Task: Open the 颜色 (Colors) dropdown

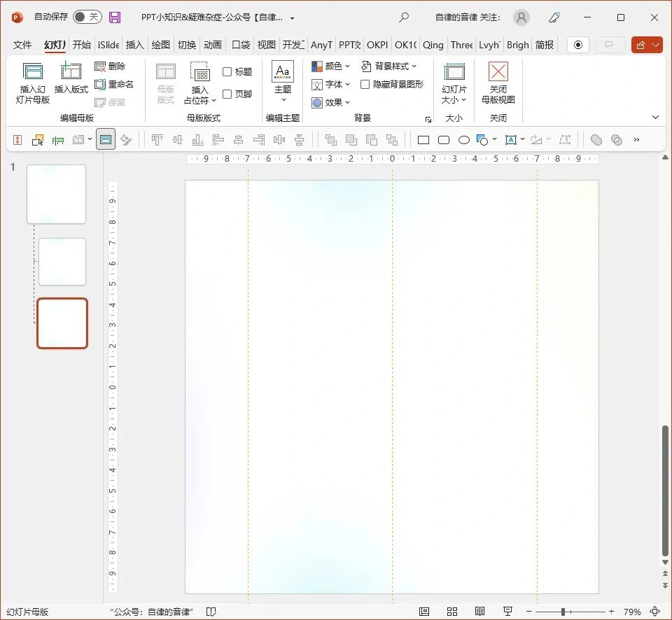Action: click(331, 66)
